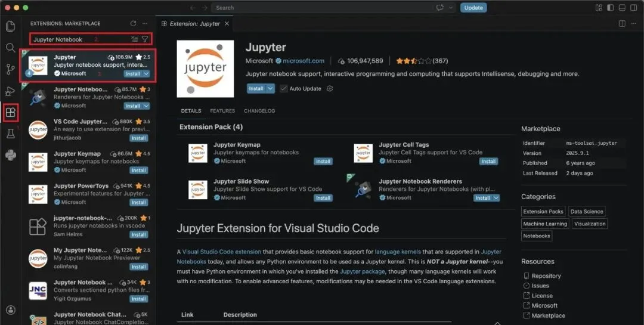The height and width of the screenshot is (325, 644).
Task: Customize layout icon in title bar
Action: [x=599, y=7]
